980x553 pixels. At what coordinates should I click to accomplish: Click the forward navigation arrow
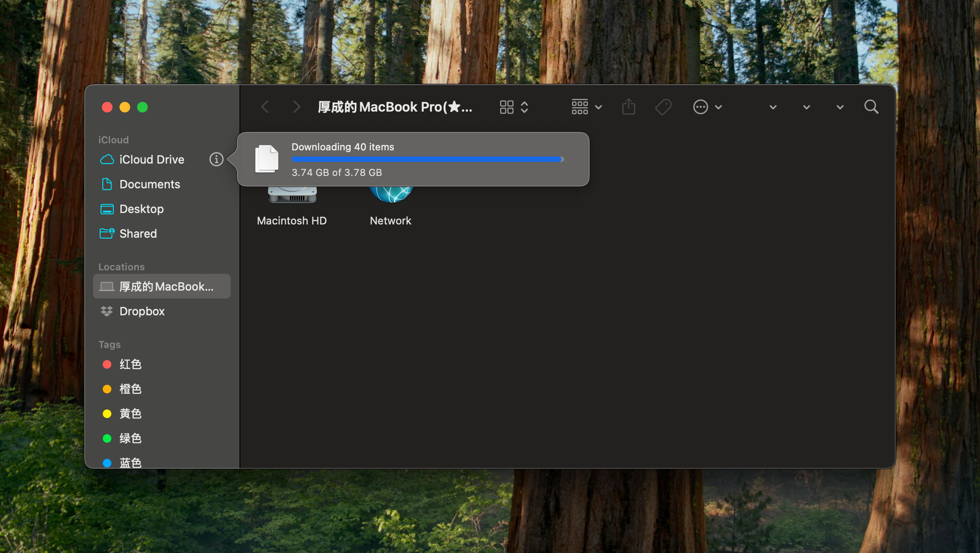(296, 107)
